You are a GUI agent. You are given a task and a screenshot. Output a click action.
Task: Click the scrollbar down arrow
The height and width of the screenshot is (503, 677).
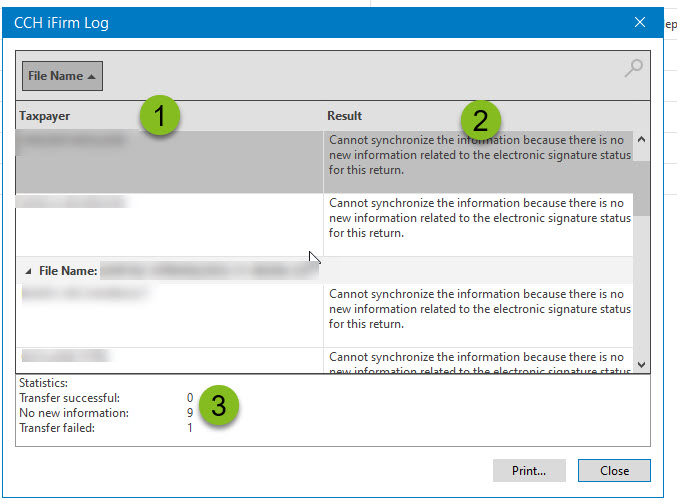641,365
